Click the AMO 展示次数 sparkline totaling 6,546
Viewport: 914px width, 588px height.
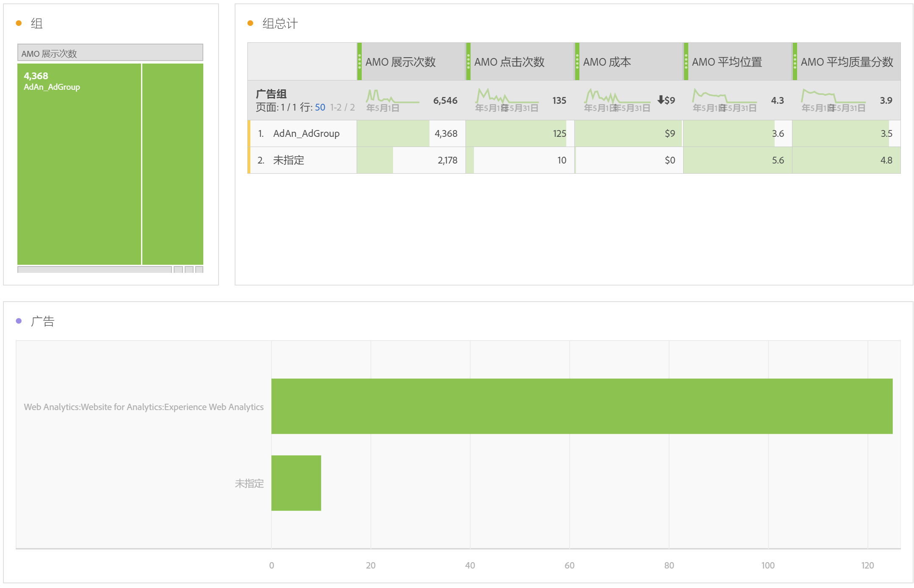pos(392,98)
